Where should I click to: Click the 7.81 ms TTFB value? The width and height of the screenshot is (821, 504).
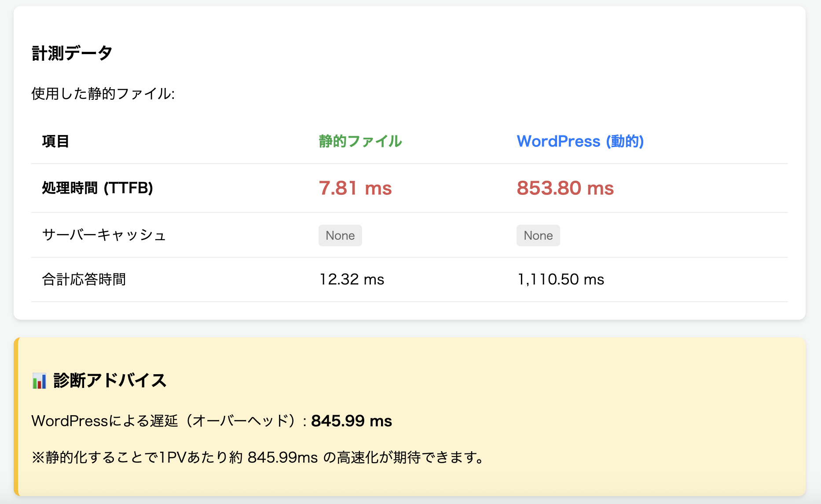[355, 188]
